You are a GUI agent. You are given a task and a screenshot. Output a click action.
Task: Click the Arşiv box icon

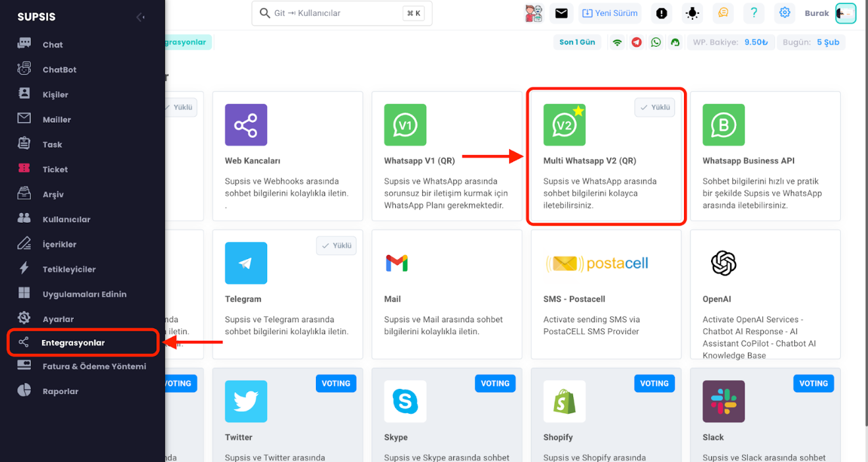click(24, 194)
